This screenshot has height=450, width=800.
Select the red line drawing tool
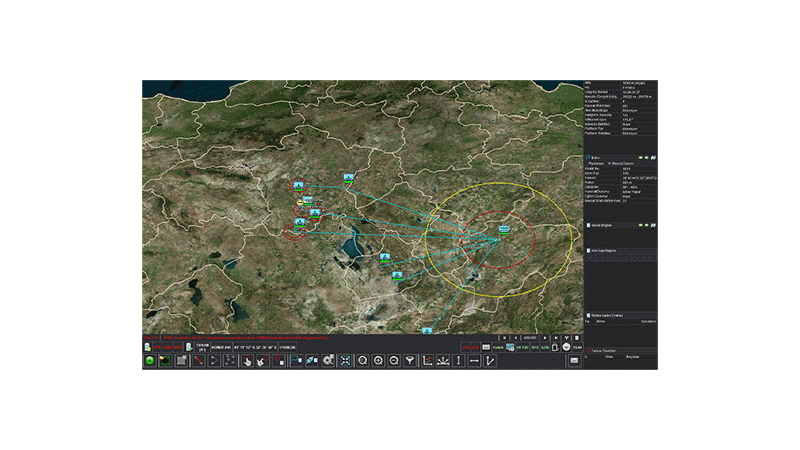click(198, 361)
